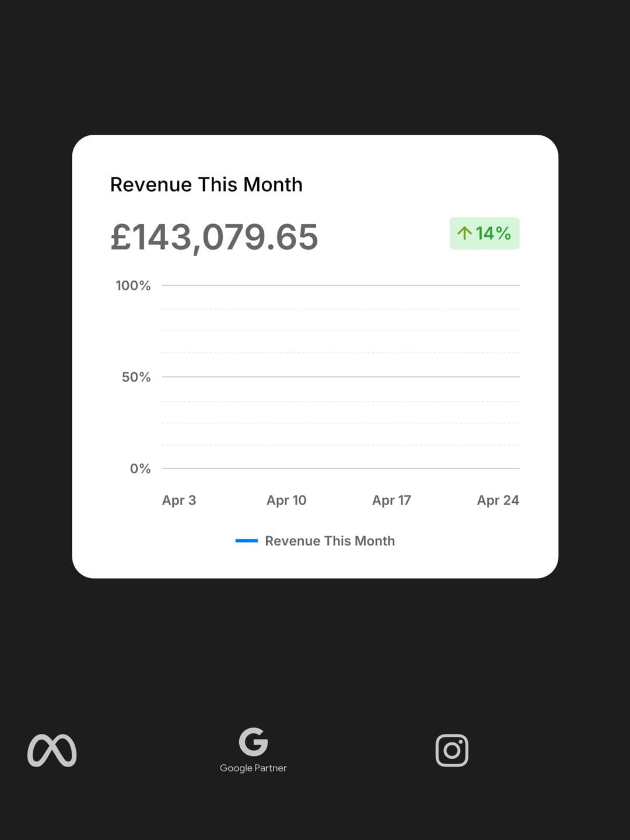
Task: Click the 0% baseline of the chart
Action: 341,468
